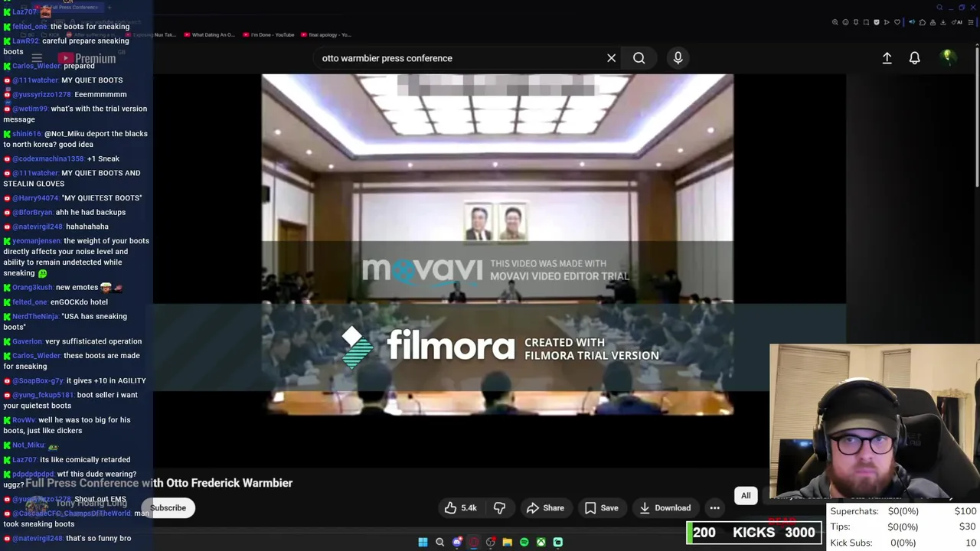Click browser snapshot selection icon

(x=866, y=22)
